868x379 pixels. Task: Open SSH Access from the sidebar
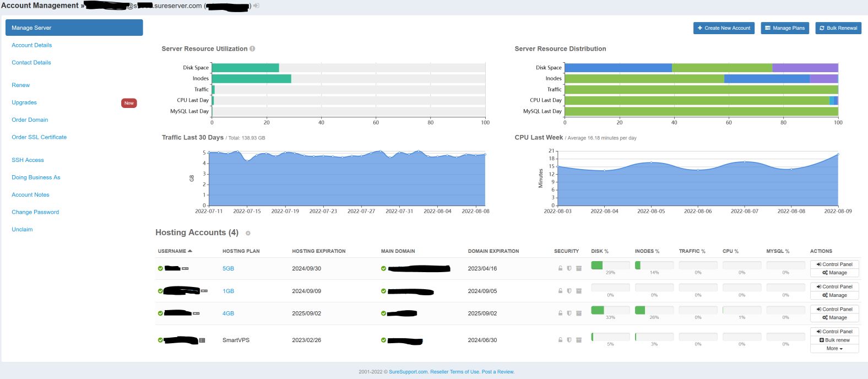(x=28, y=160)
